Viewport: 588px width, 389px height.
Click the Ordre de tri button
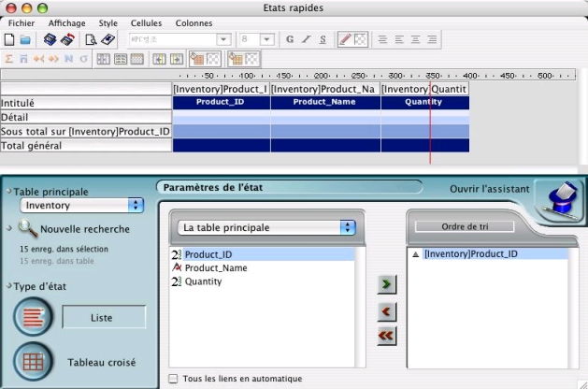(x=465, y=226)
